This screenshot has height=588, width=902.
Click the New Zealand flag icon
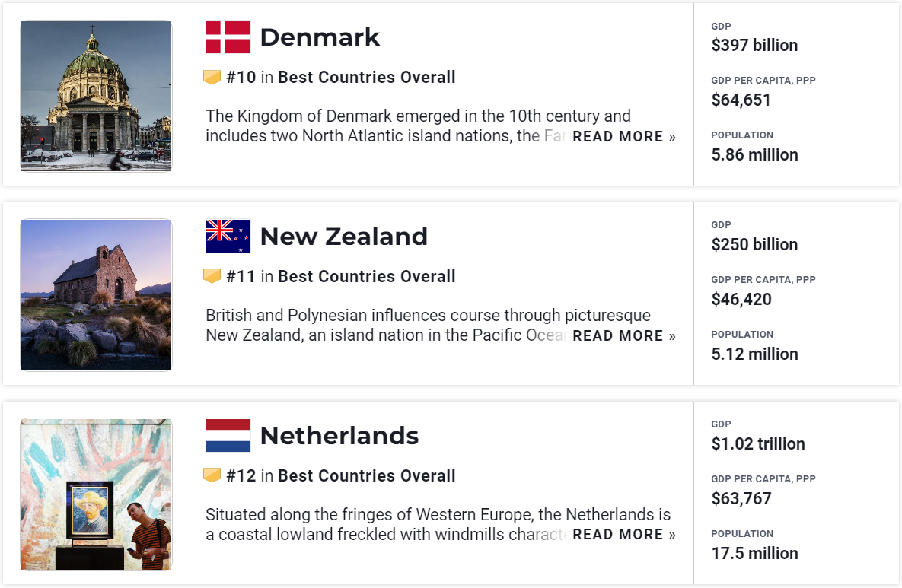click(228, 237)
